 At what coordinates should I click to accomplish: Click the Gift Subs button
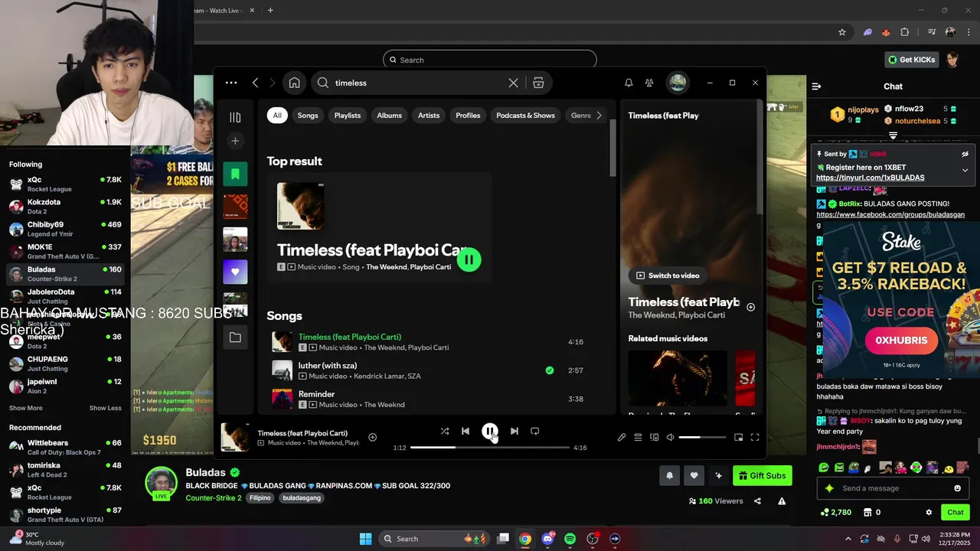762,475
